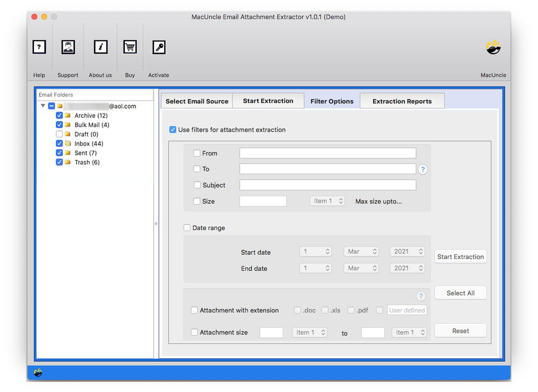Click the Reset button
Screen dimensions: 538x392
(x=460, y=331)
